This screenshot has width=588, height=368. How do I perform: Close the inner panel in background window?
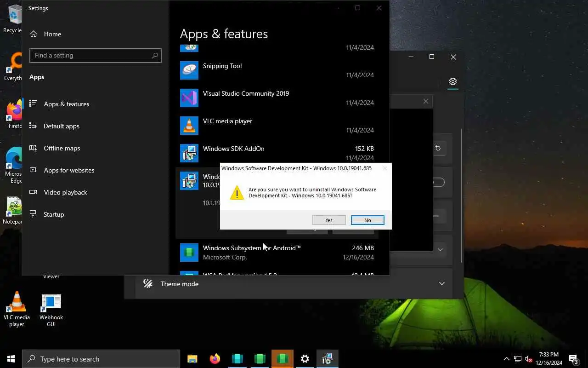(x=426, y=101)
